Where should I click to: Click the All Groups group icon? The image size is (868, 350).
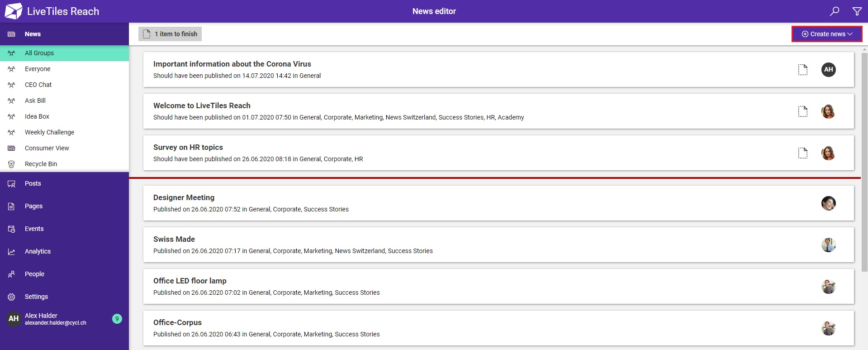click(x=11, y=53)
